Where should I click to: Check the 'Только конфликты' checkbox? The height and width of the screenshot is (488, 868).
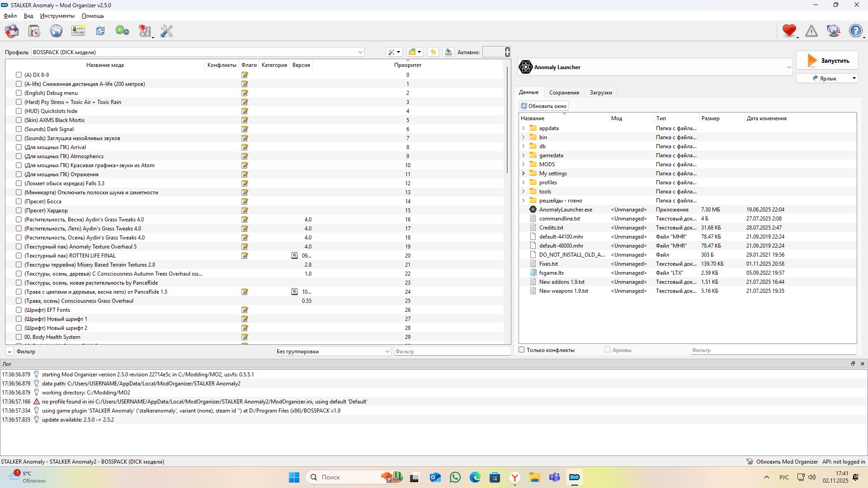click(522, 350)
